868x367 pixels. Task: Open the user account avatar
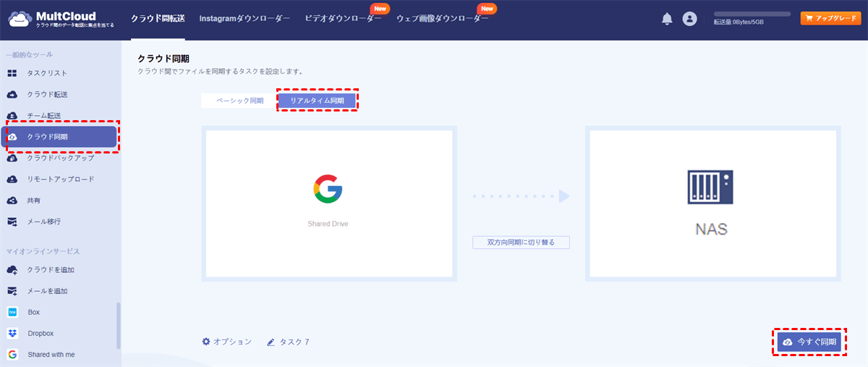(x=689, y=20)
